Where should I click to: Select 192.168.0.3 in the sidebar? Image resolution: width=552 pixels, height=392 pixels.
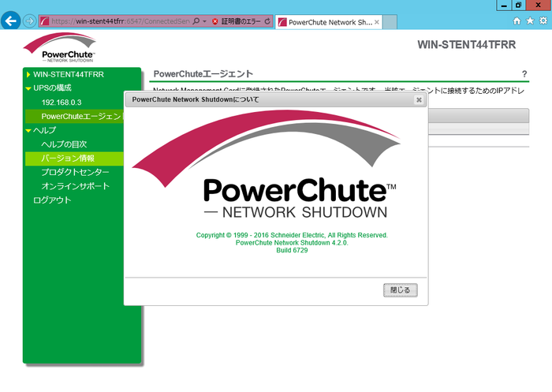tap(62, 103)
